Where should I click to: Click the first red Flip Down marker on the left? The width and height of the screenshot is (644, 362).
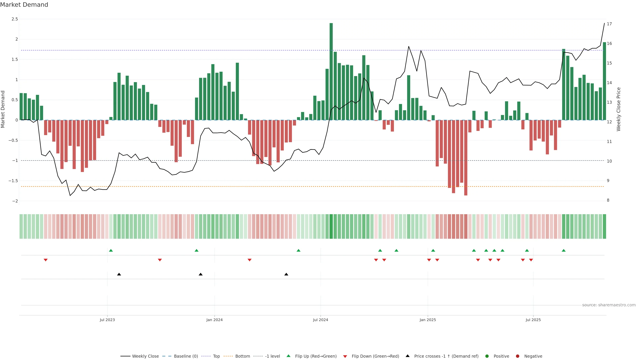pyautogui.click(x=45, y=260)
